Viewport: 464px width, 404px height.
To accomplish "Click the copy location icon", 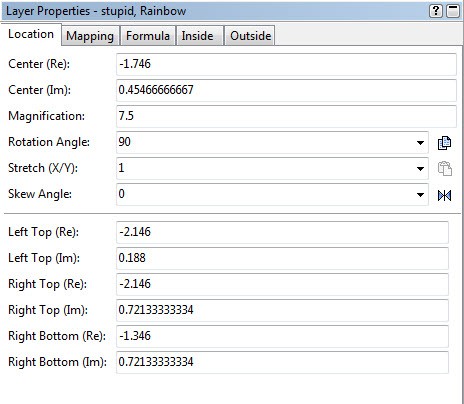I will pyautogui.click(x=444, y=143).
